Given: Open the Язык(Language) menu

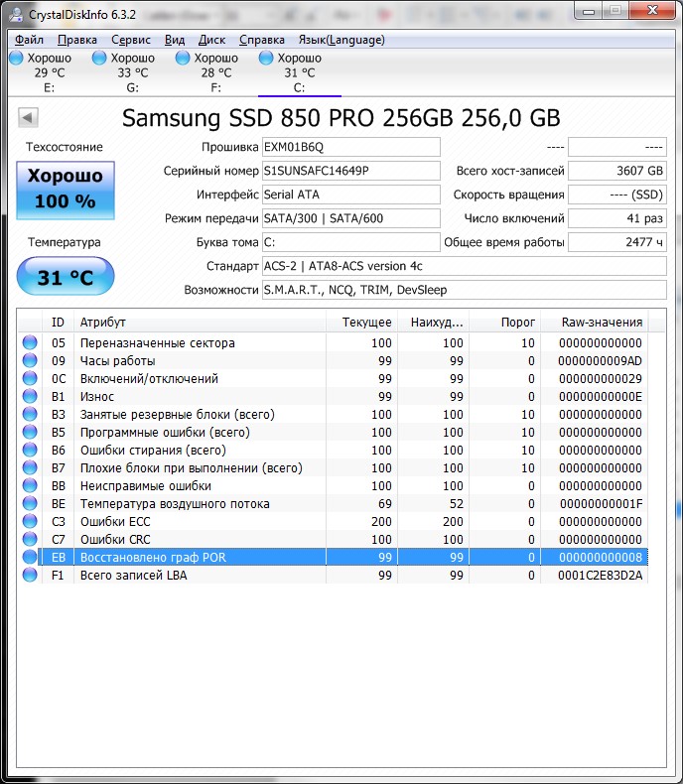Looking at the screenshot, I should tap(341, 40).
